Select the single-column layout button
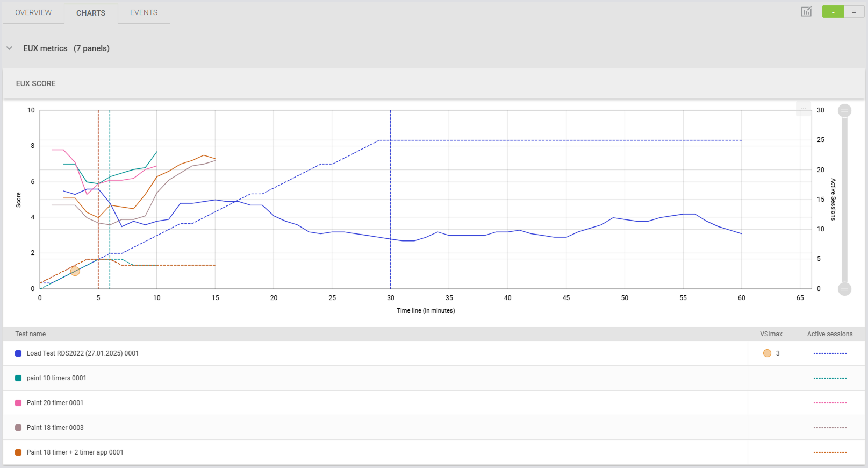Image resolution: width=868 pixels, height=468 pixels. click(x=833, y=12)
